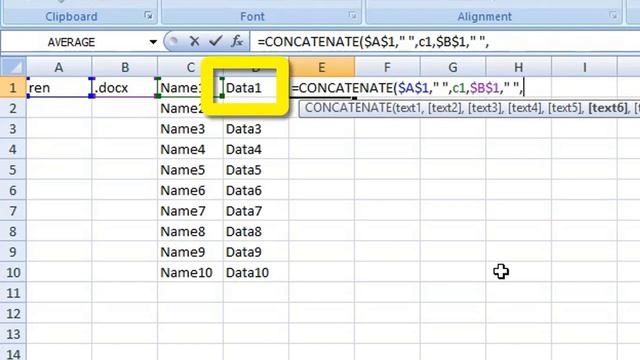Select column A header
The height and width of the screenshot is (360, 640).
click(59, 67)
